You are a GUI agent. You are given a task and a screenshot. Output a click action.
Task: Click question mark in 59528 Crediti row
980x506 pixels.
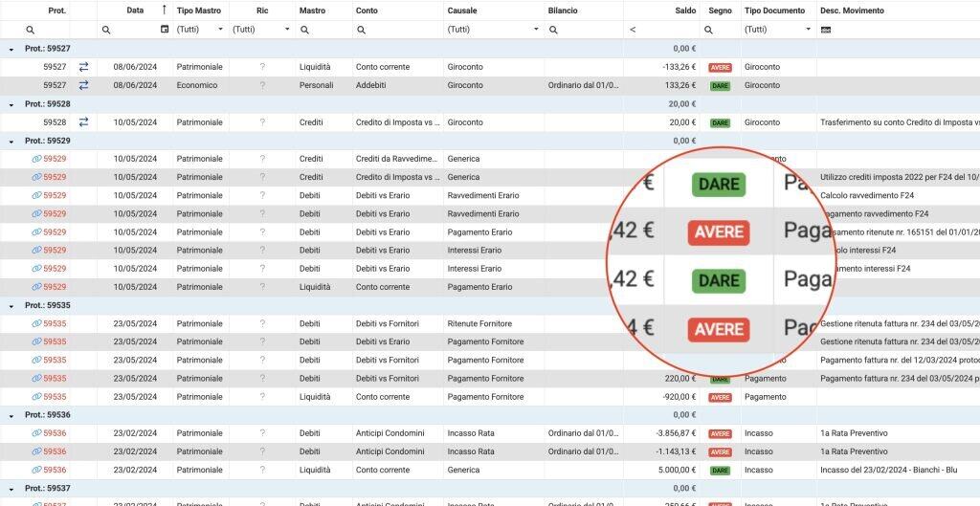[x=262, y=122]
